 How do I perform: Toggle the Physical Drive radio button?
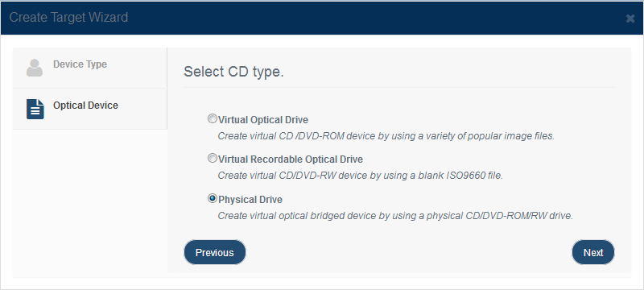(x=213, y=199)
